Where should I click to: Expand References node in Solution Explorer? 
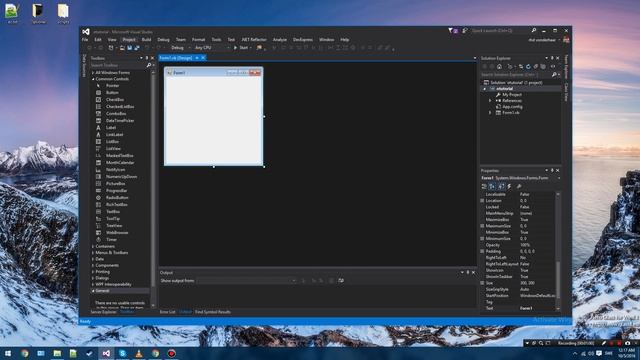point(490,100)
